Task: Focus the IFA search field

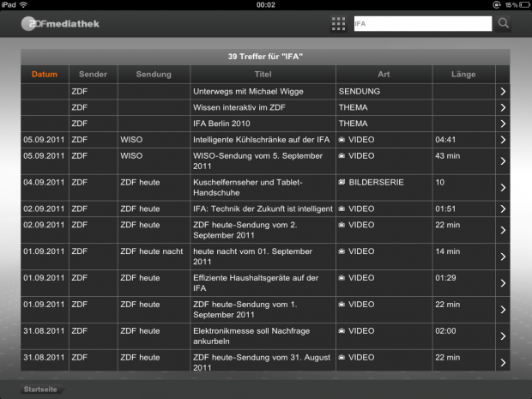Action: [423, 24]
